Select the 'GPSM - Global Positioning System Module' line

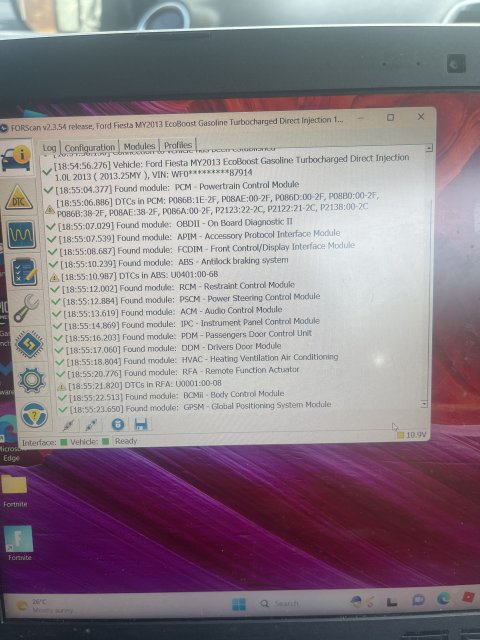pyautogui.click(x=195, y=407)
